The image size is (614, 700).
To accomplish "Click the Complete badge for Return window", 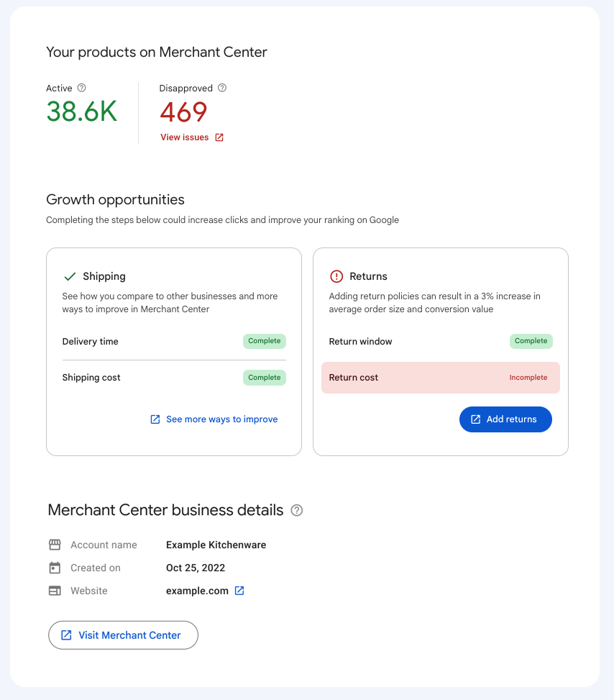I will click(531, 341).
